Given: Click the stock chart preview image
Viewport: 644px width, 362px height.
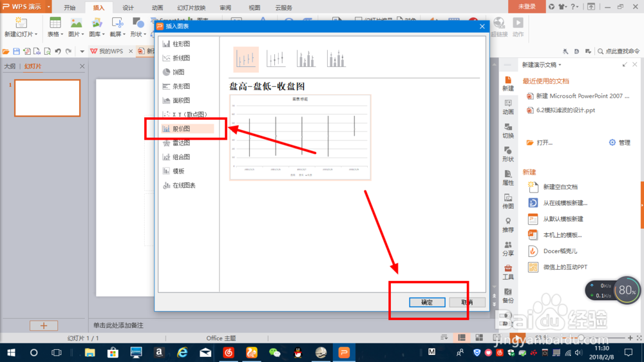Looking at the screenshot, I should pos(300,137).
